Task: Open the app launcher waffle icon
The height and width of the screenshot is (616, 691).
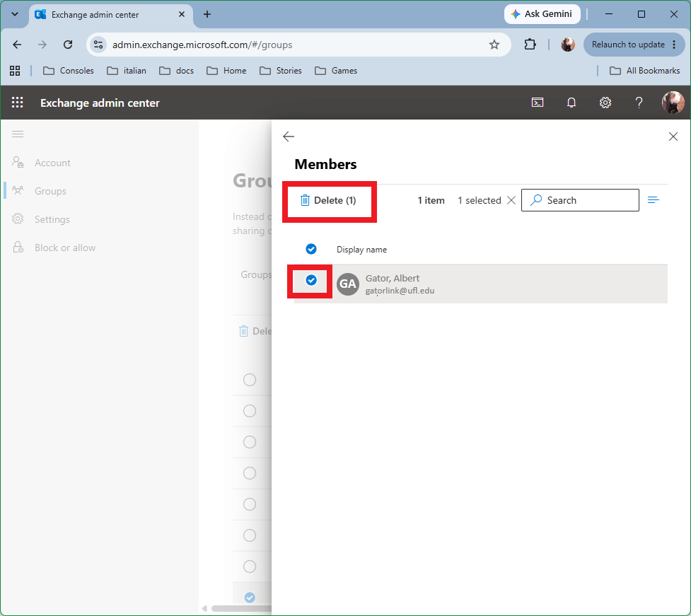Action: click(17, 103)
